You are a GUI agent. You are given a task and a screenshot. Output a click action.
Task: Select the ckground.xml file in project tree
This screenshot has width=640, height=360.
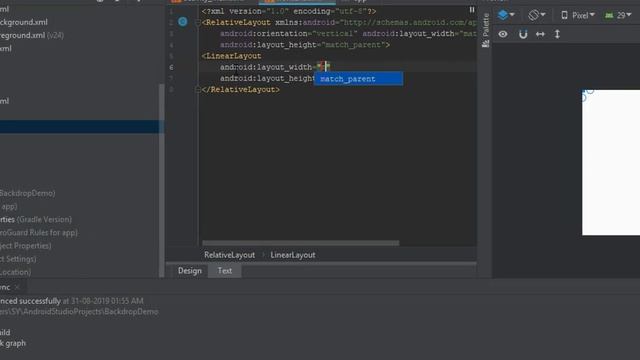click(24, 22)
